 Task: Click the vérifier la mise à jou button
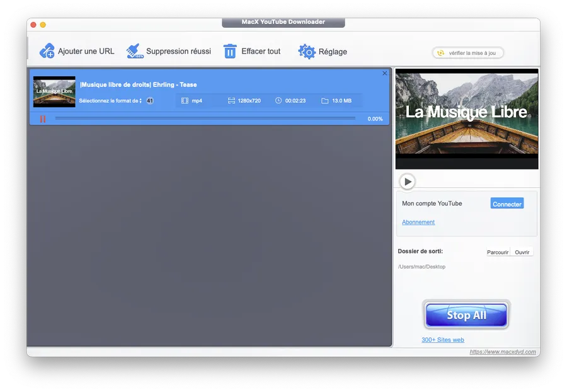click(x=468, y=53)
